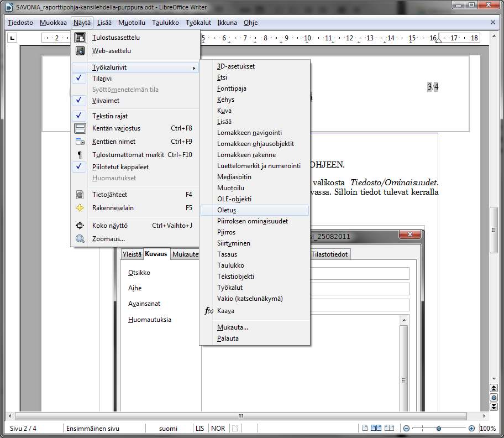Viewport: 504px width, 438px height.
Task: Disable the Viivaimet rulers option
Action: click(x=80, y=101)
